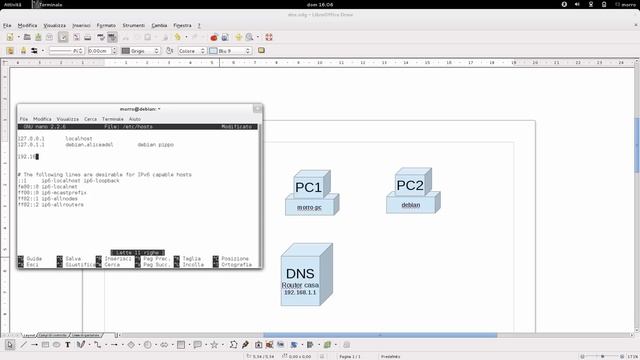Click the Navigator star icon
This screenshot has height=360, width=640.
pyautogui.click(x=239, y=38)
